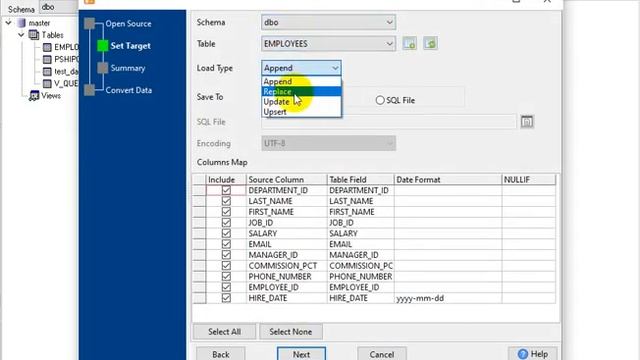This screenshot has height=360, width=640.
Task: Collapse the Load Type dropdown arrow
Action: click(x=335, y=68)
